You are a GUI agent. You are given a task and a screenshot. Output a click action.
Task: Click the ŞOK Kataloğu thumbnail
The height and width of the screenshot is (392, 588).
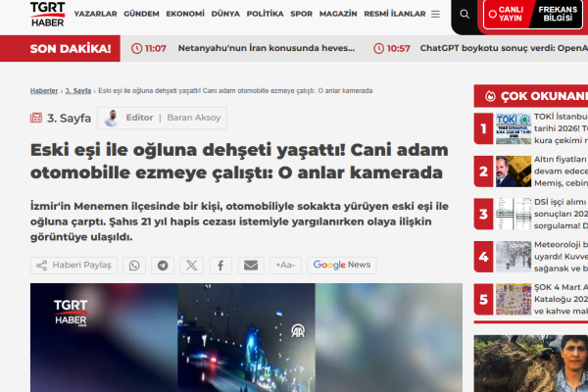(x=514, y=299)
